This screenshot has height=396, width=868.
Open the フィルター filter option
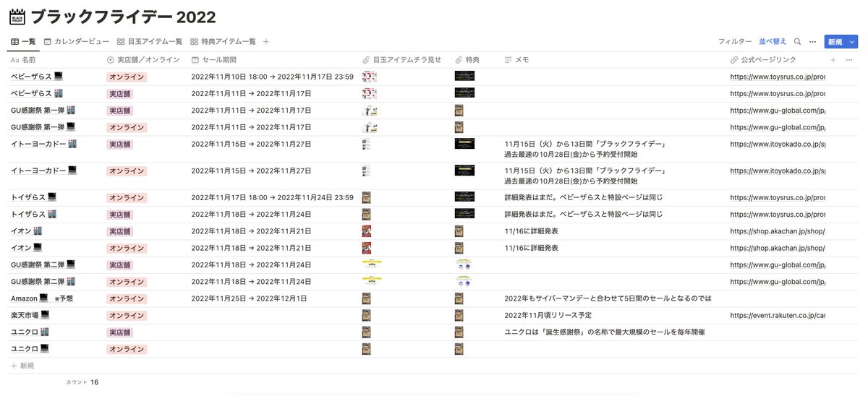(x=735, y=42)
